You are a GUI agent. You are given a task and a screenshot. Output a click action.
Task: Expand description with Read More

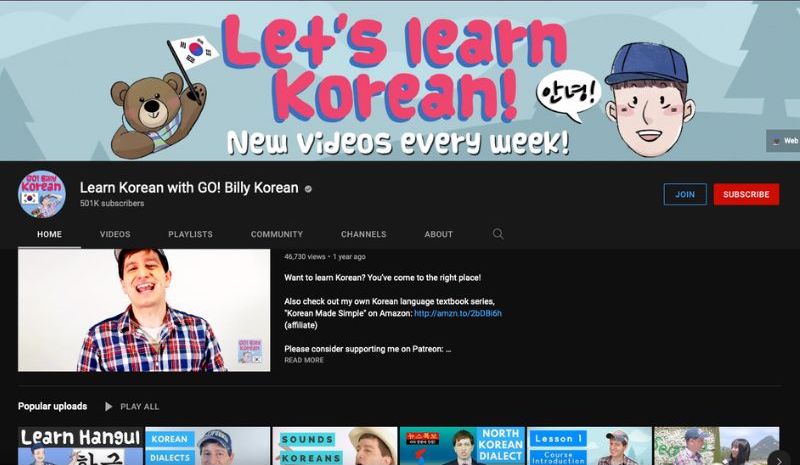pos(304,360)
